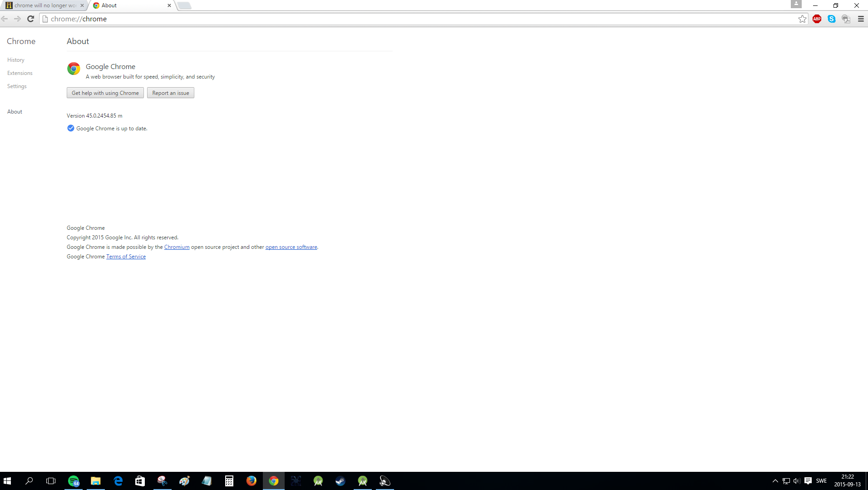Viewport: 868px width, 490px height.
Task: Click the 'Report an issue' button
Action: pyautogui.click(x=171, y=93)
